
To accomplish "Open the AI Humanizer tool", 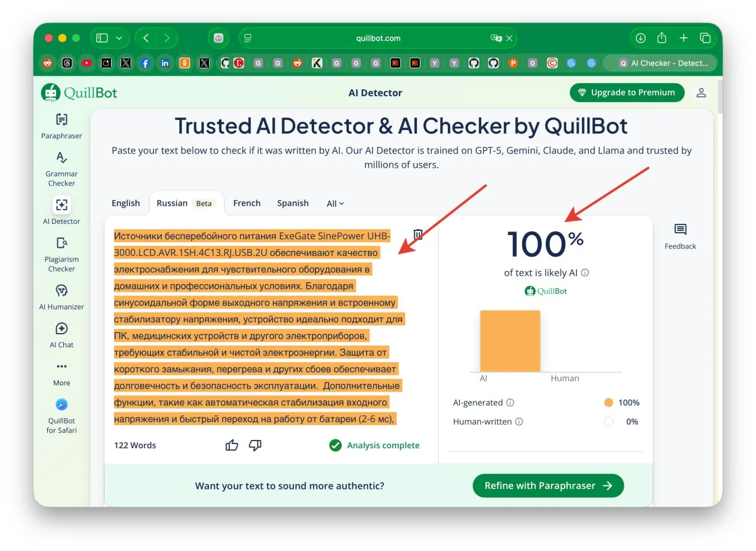I will pyautogui.click(x=61, y=291).
